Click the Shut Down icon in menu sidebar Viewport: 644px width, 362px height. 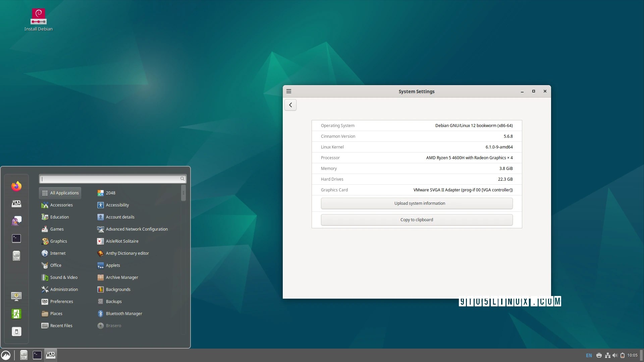point(16,331)
